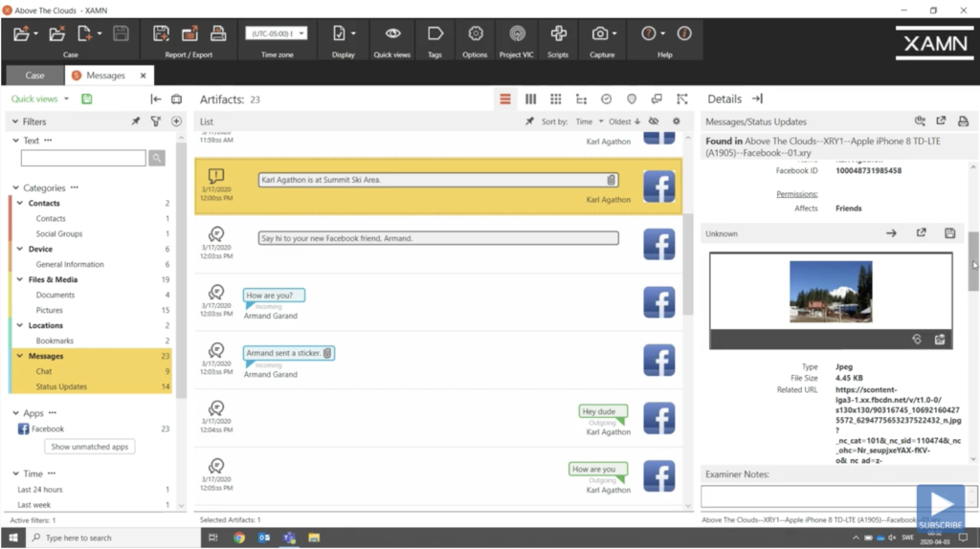Image resolution: width=980 pixels, height=549 pixels.
Task: Switch to gallery grid view
Action: click(x=556, y=99)
